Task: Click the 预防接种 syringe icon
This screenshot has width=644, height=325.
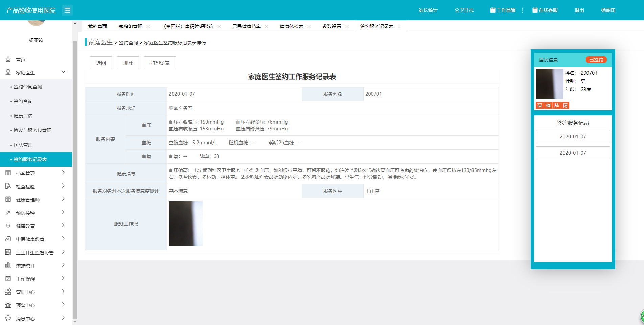Action: [x=8, y=213]
